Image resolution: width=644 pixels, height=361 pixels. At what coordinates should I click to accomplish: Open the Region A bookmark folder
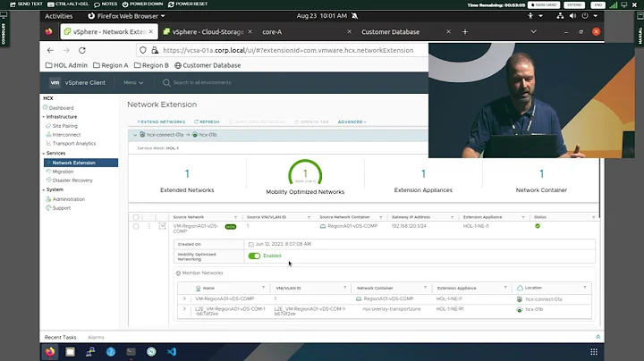pos(111,65)
